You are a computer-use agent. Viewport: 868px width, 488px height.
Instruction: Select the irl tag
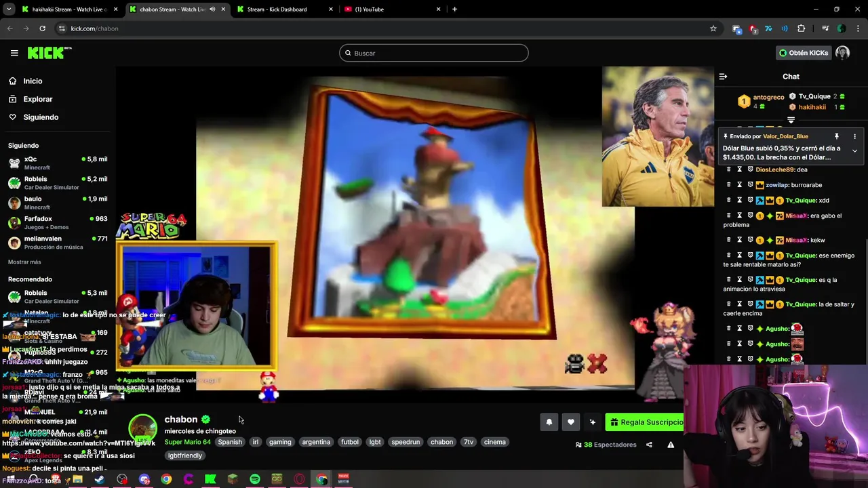pos(256,442)
